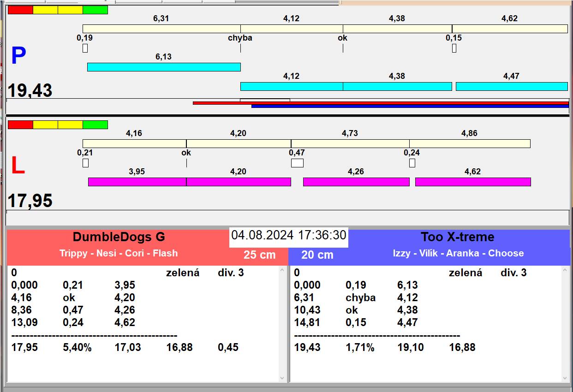
Task: Click the green light in lane P
Action: click(x=95, y=10)
